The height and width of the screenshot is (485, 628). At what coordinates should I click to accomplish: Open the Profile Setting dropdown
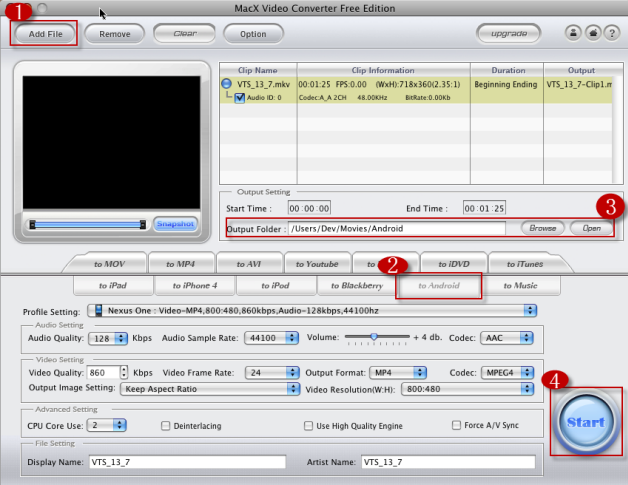tap(312, 311)
